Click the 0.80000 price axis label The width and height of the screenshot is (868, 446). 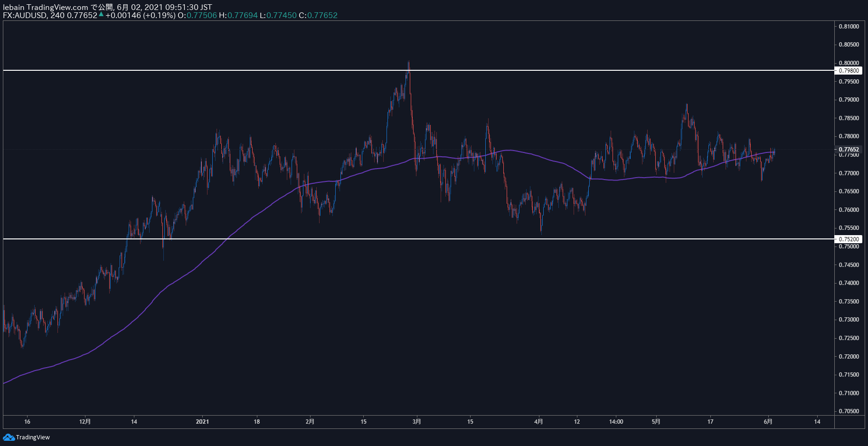coord(849,63)
